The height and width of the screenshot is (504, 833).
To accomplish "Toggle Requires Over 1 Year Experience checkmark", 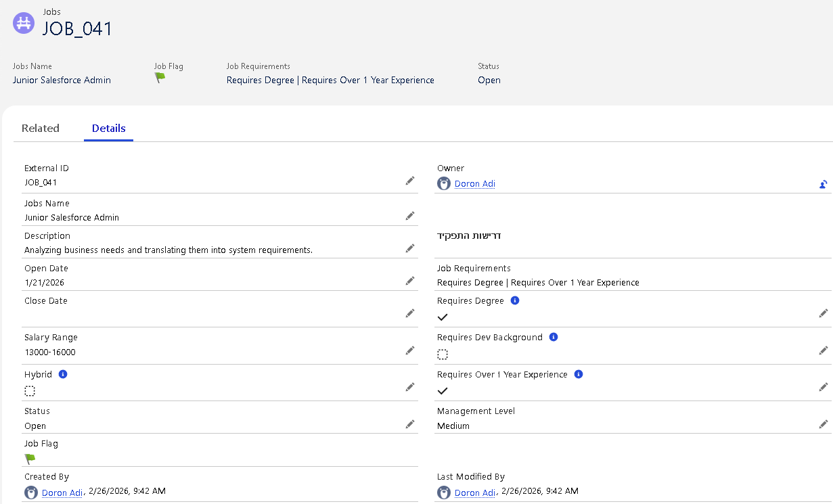I will (x=443, y=391).
